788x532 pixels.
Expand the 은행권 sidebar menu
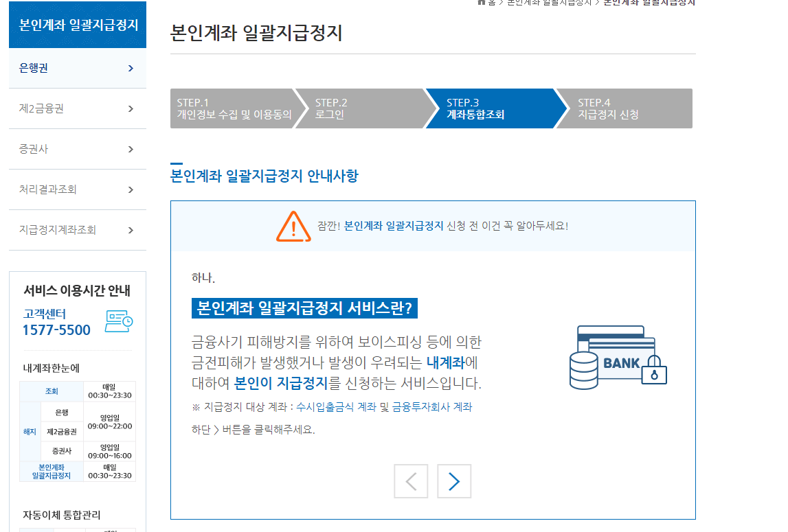click(x=77, y=69)
